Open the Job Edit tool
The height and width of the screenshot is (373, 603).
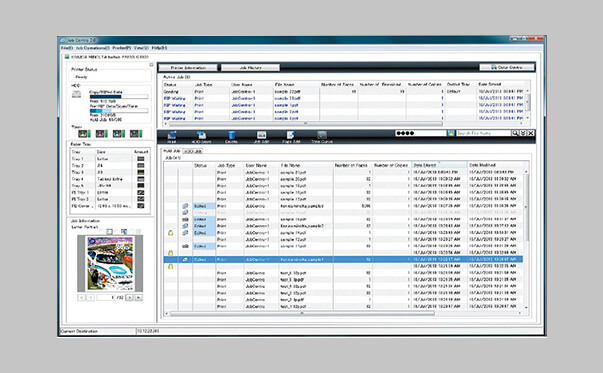(x=262, y=137)
